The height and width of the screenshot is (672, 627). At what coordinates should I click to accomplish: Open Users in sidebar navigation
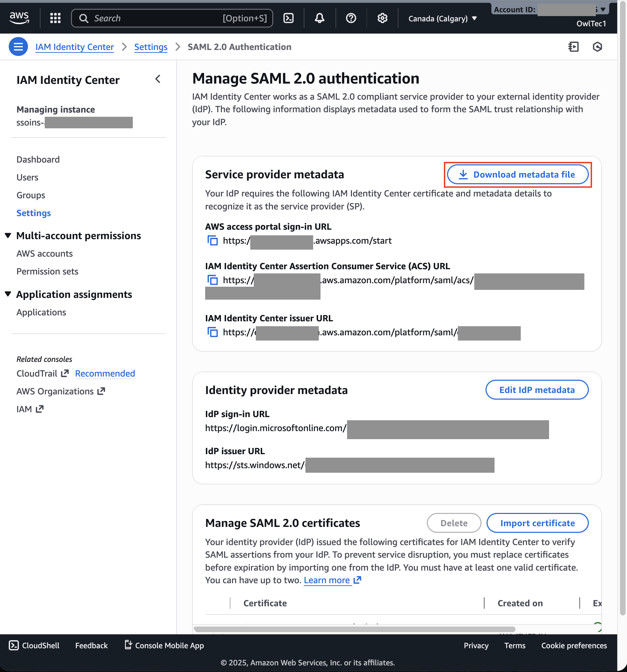[27, 177]
